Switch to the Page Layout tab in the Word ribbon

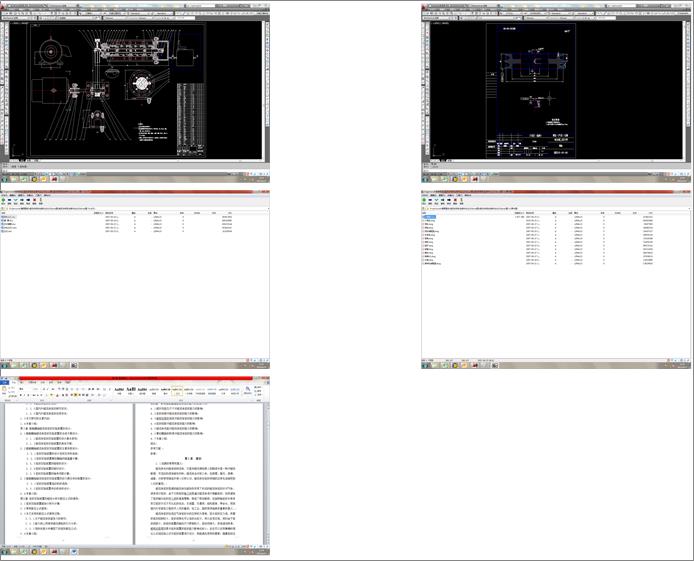coord(32,382)
